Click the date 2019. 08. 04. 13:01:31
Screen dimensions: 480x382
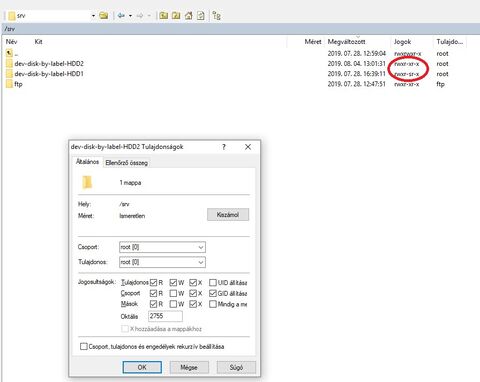(x=356, y=64)
